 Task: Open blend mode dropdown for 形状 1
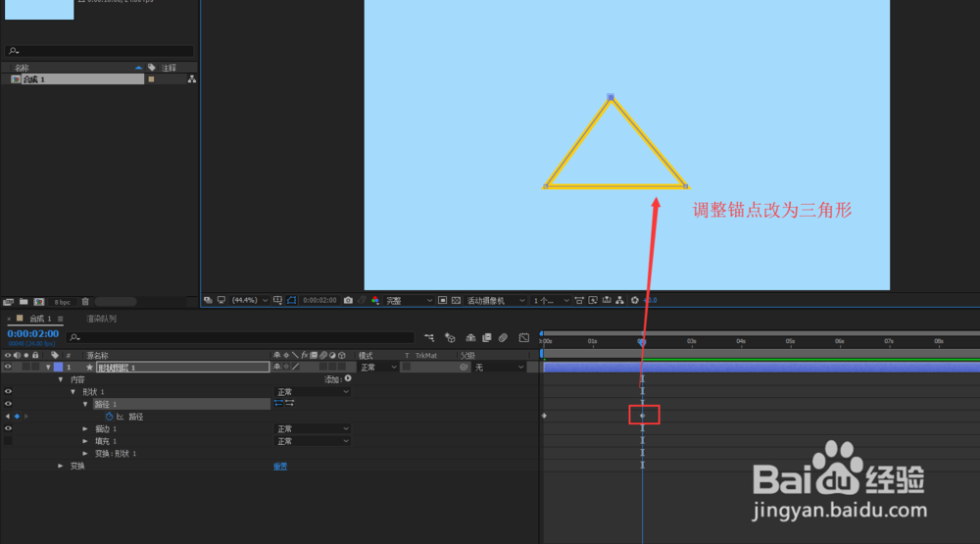[x=312, y=392]
